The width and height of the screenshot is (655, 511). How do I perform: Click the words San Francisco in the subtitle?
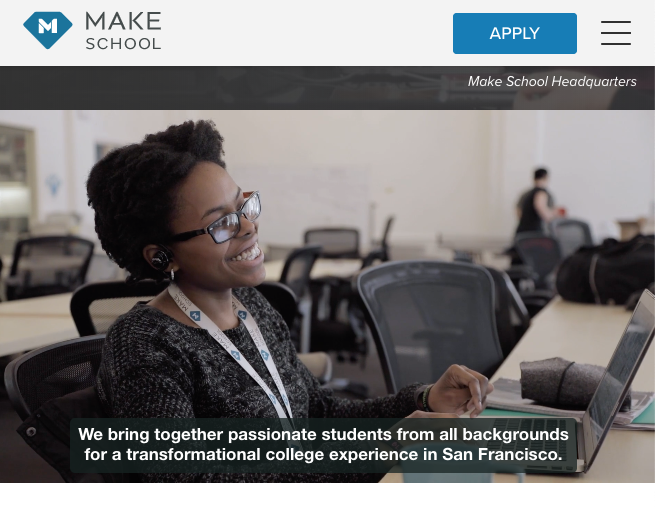coord(502,454)
